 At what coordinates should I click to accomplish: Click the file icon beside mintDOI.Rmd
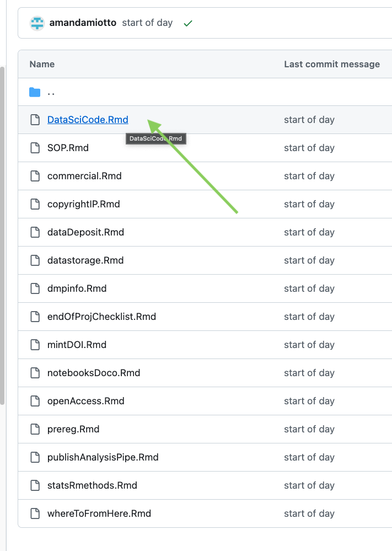35,345
